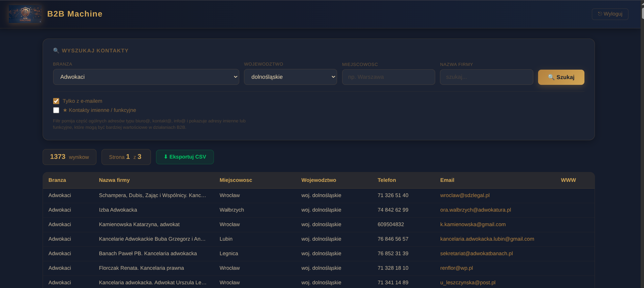
Task: Log out with the Wyloguj button
Action: click(x=610, y=14)
